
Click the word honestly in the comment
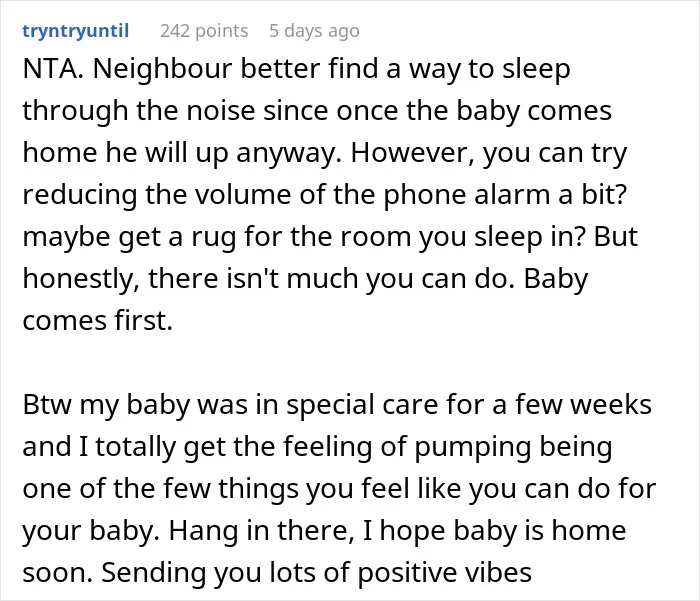81,279
